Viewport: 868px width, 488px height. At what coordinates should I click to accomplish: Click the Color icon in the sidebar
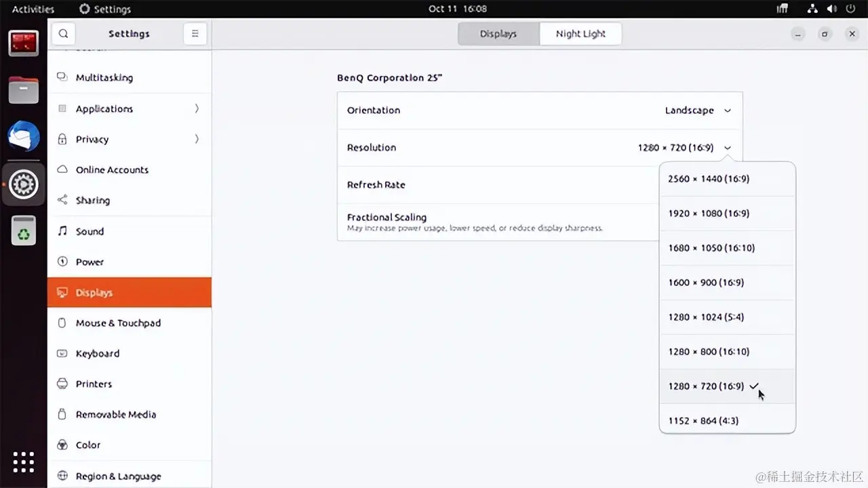(62, 445)
